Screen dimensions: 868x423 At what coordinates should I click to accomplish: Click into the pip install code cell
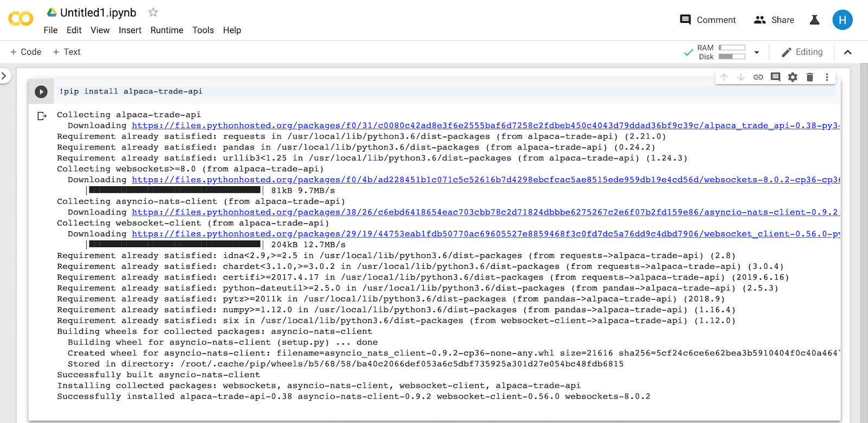pos(447,92)
